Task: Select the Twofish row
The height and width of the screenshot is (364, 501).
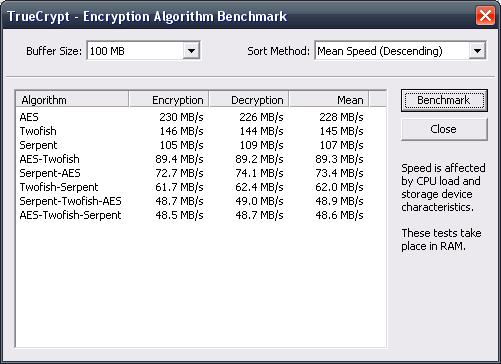Action: pos(191,131)
